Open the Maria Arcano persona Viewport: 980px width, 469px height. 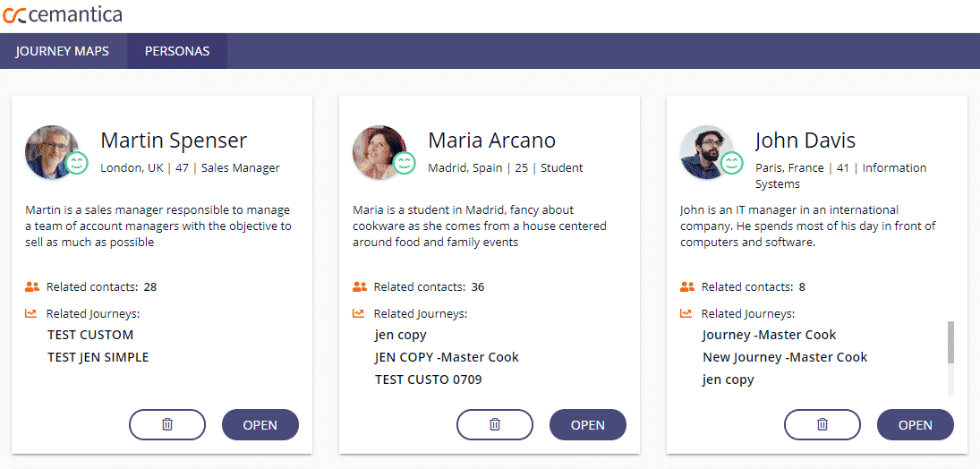click(x=587, y=424)
